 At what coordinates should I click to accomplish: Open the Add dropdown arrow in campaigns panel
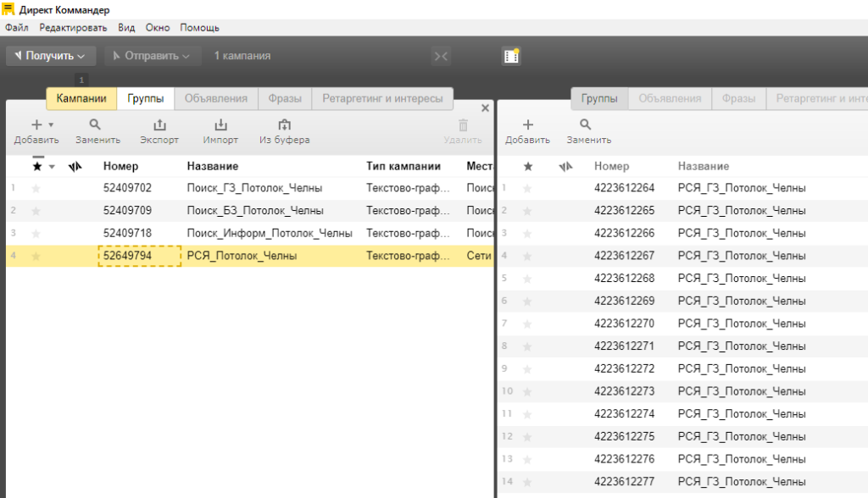51,125
